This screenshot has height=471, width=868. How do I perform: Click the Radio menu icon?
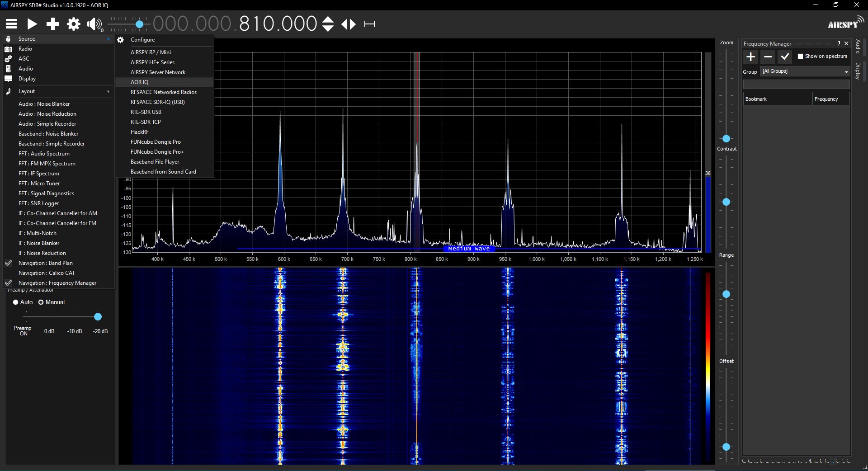8,49
